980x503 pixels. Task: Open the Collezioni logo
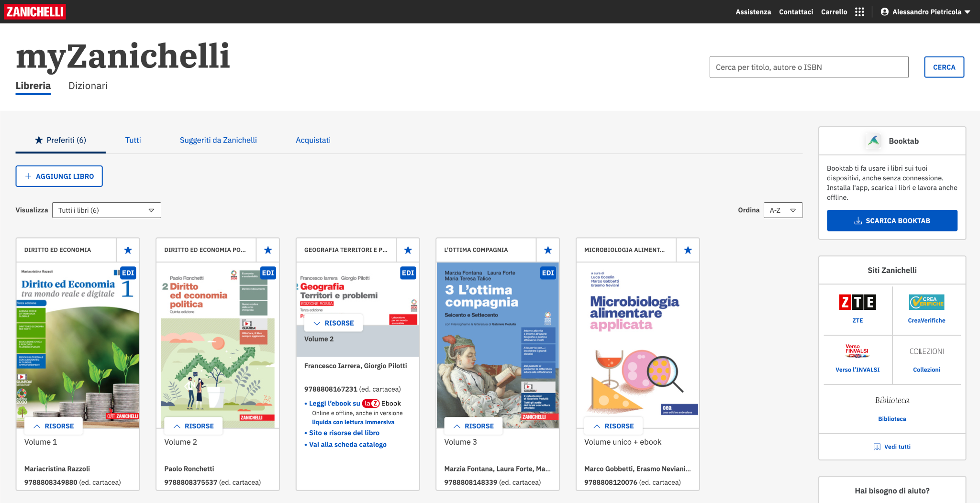(x=926, y=351)
